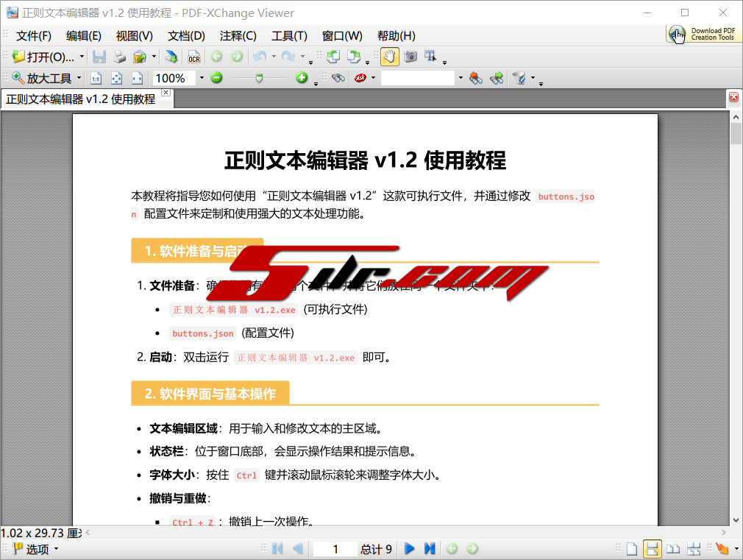Expand the 打开(O) button dropdown arrow
The width and height of the screenshot is (743, 560).
82,57
